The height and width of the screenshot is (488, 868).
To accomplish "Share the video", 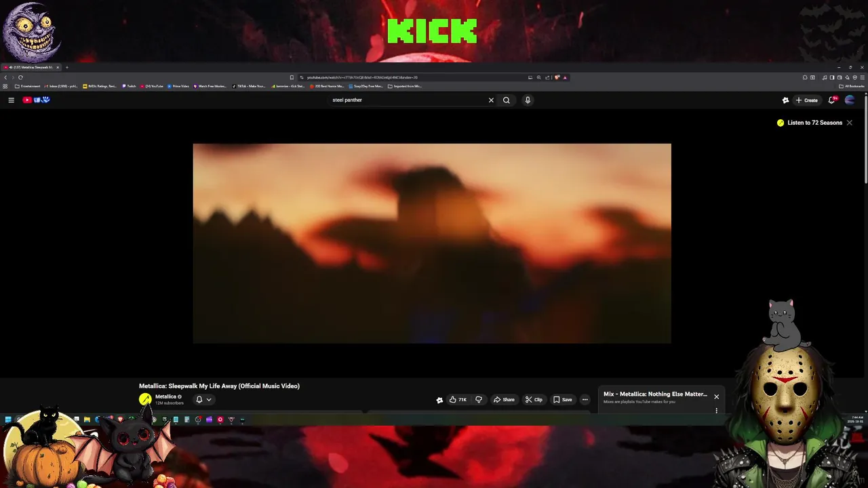I will 504,400.
